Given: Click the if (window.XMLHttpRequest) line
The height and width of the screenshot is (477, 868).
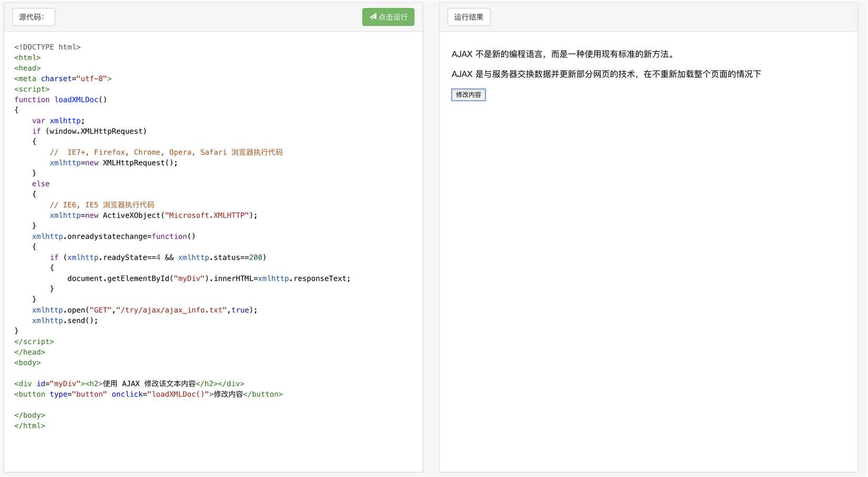Looking at the screenshot, I should pos(89,131).
